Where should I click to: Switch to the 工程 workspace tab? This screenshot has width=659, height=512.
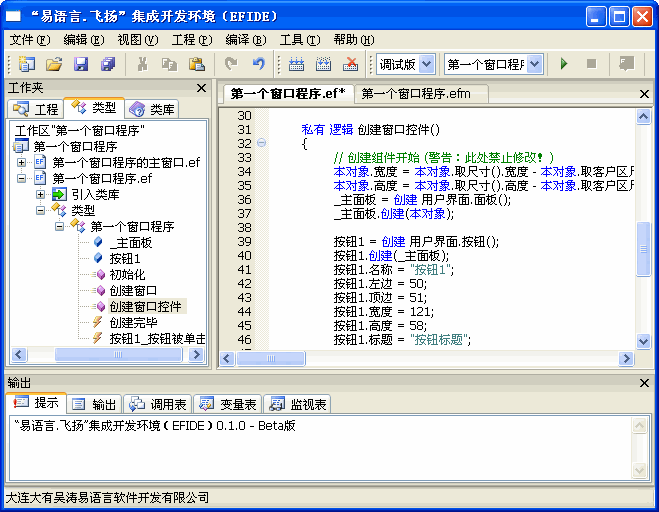click(35, 109)
